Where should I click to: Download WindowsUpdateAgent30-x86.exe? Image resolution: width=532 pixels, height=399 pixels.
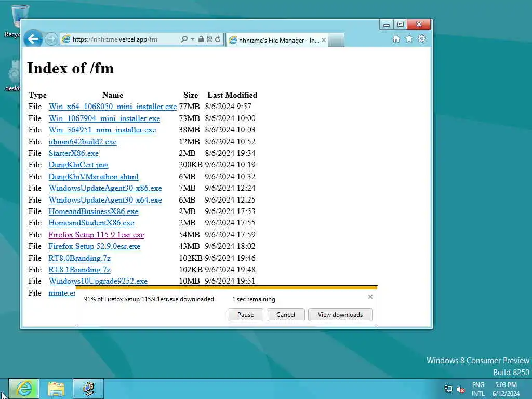pyautogui.click(x=105, y=188)
